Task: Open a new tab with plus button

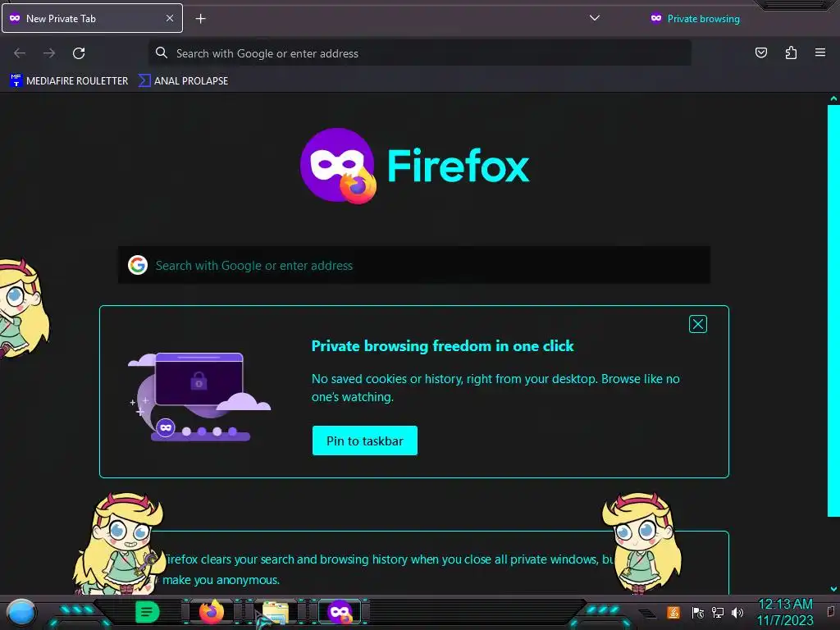Action: point(200,19)
